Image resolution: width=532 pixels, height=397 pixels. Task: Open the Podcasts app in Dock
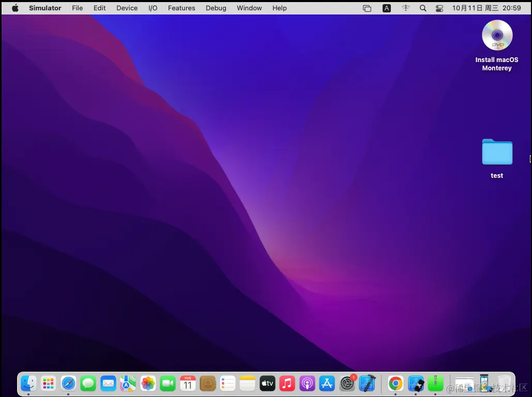(x=307, y=384)
